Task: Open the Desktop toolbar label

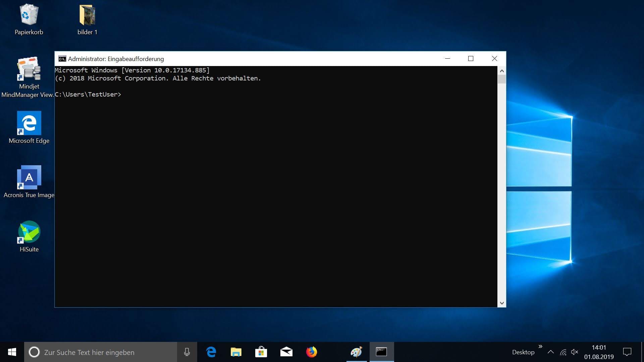Action: 523,352
